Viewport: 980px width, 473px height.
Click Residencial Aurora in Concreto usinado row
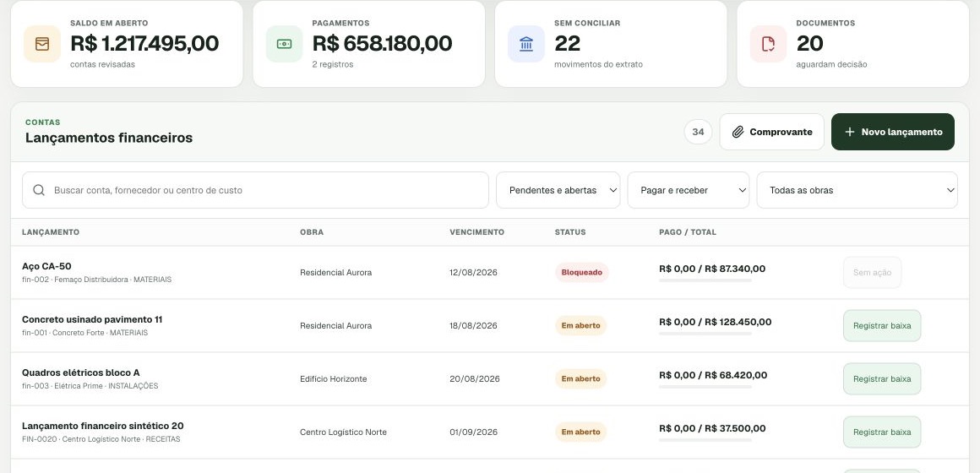(x=335, y=325)
